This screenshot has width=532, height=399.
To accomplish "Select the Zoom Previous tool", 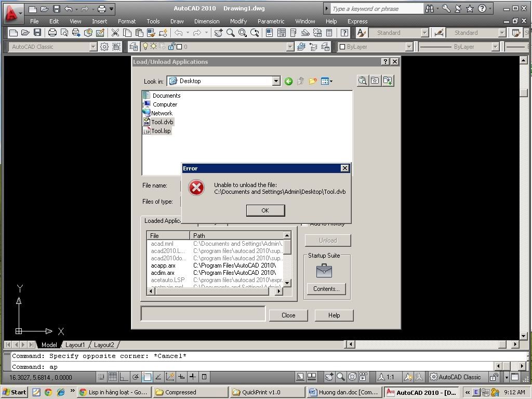I will pos(255,33).
